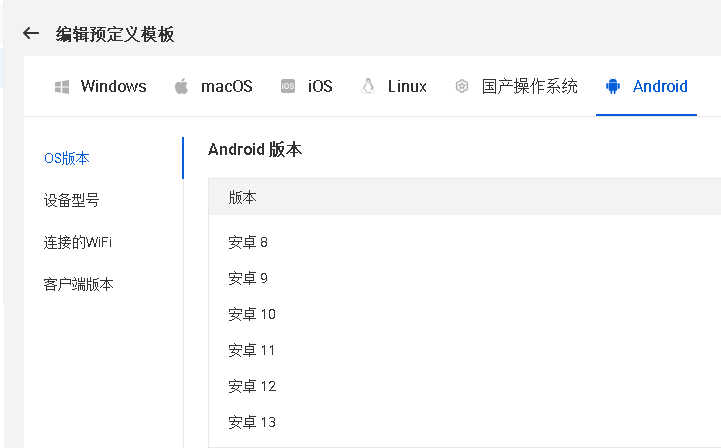This screenshot has height=448, width=721.
Task: Open the macOS tab
Action: pos(226,87)
